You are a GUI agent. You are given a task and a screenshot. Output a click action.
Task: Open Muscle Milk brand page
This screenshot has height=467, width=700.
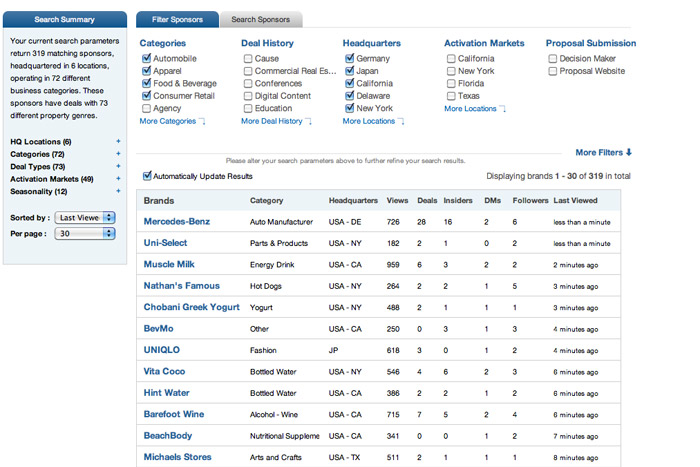pos(169,264)
